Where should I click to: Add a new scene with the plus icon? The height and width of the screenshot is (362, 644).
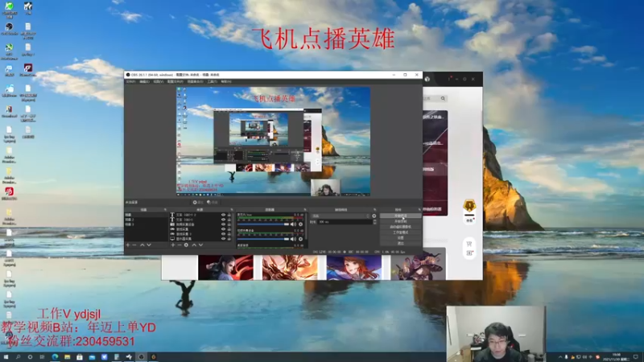(128, 245)
